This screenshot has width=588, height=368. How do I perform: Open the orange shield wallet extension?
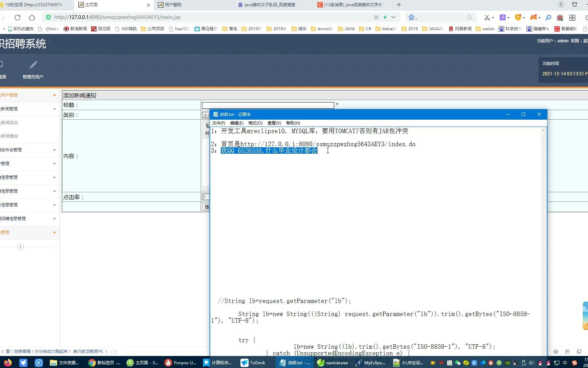point(518,17)
